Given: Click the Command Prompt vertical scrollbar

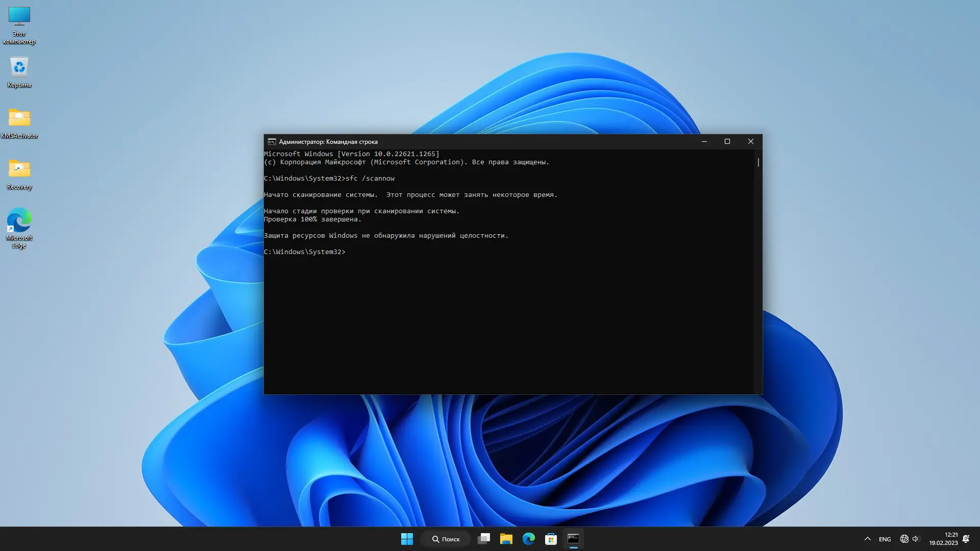Looking at the screenshot, I should pos(758,270).
